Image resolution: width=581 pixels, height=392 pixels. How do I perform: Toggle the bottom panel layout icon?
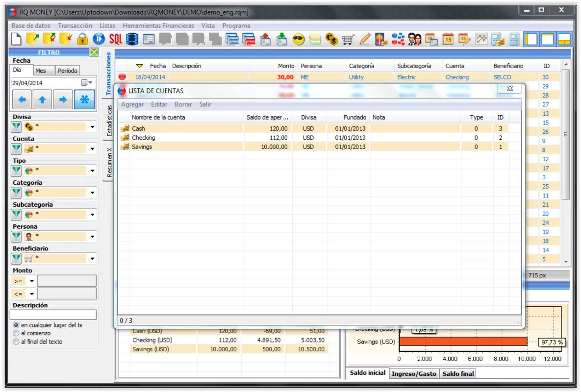(564, 39)
